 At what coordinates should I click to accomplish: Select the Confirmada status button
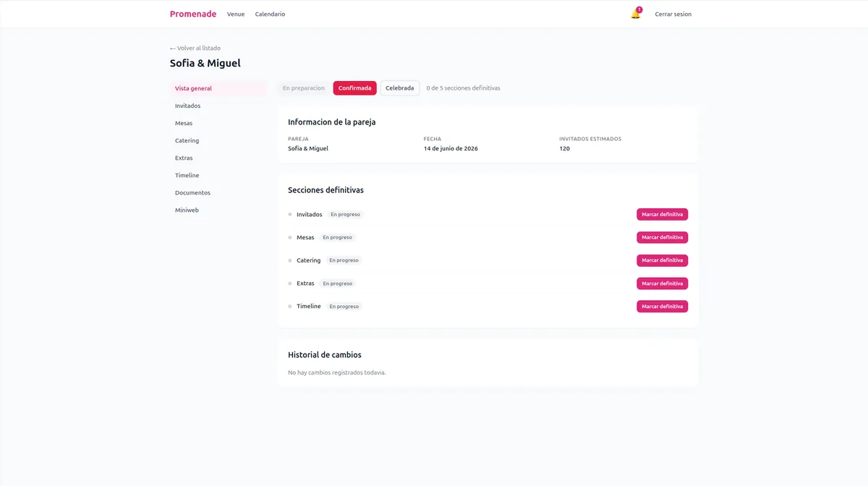click(354, 88)
